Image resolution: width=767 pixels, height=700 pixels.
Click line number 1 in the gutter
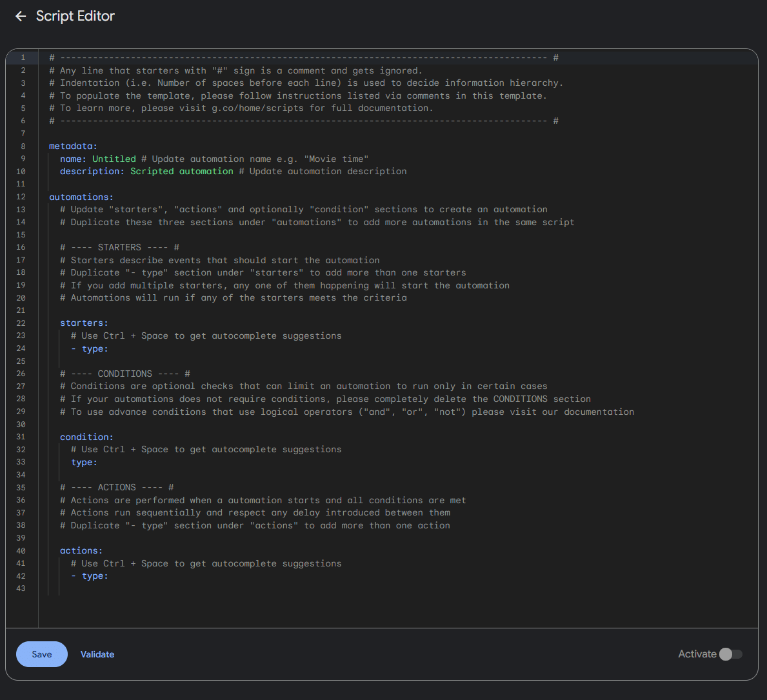(23, 57)
